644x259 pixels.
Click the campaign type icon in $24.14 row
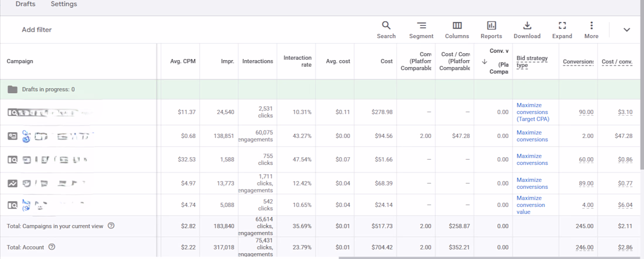coord(12,205)
